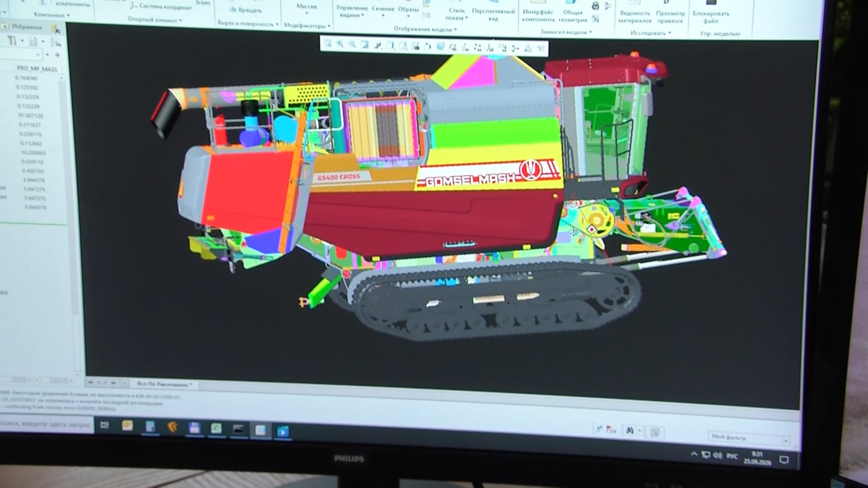Click Общая геометрия button

click(573, 16)
